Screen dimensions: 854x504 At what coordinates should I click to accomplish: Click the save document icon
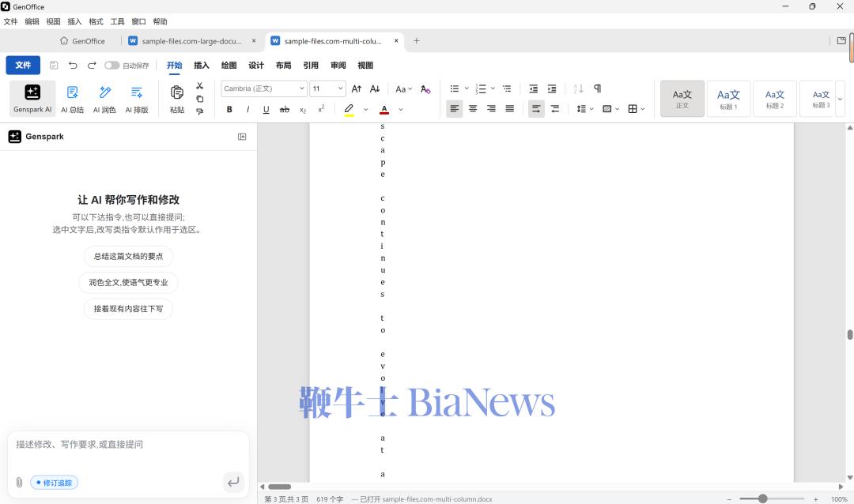[x=54, y=66]
